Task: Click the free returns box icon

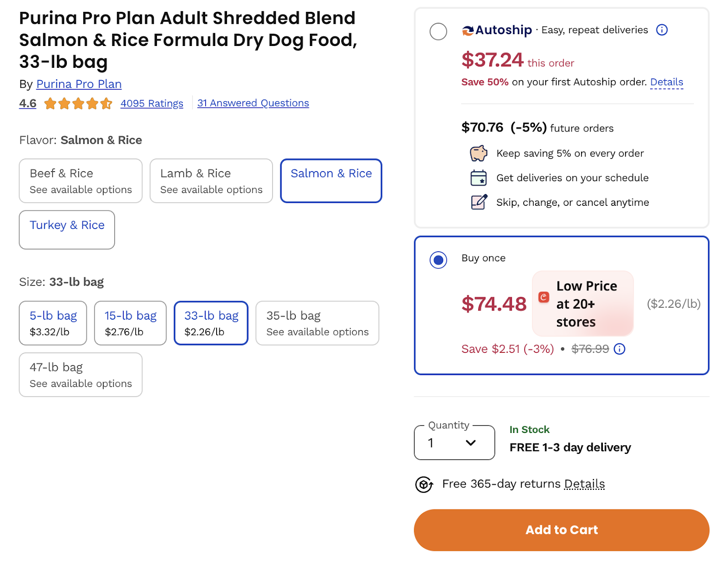Action: click(424, 484)
